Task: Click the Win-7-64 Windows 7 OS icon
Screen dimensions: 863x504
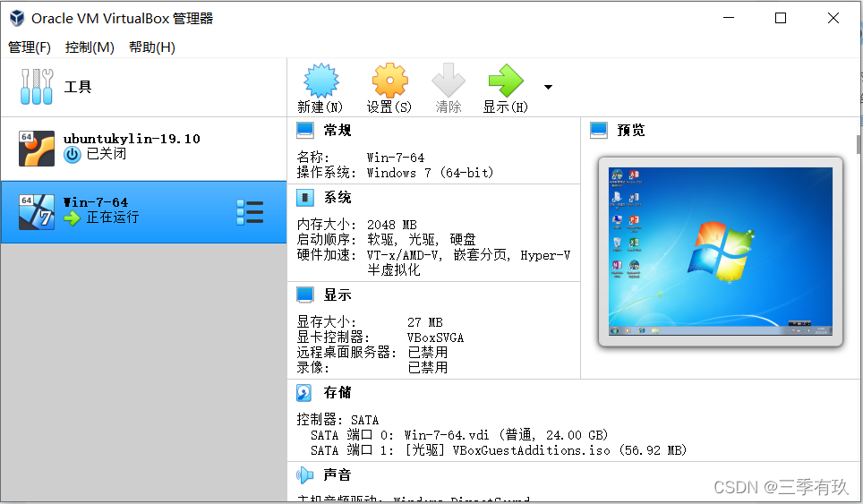Action: [37, 212]
